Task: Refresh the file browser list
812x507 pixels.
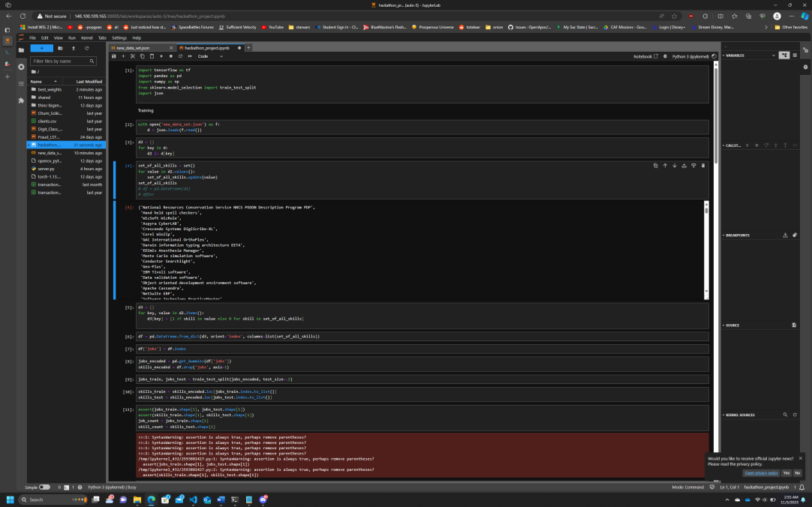Action: [86, 48]
